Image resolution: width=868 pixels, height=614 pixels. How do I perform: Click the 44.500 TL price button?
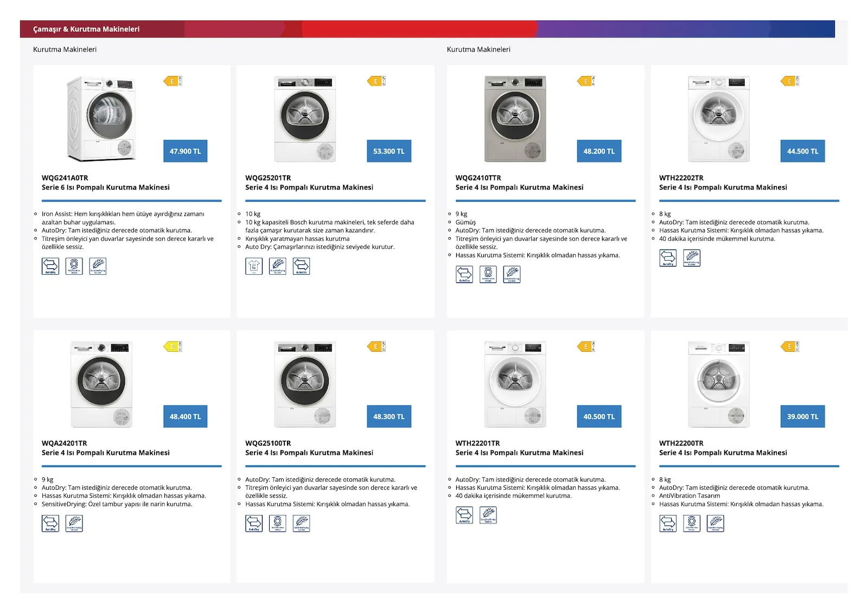pyautogui.click(x=803, y=151)
